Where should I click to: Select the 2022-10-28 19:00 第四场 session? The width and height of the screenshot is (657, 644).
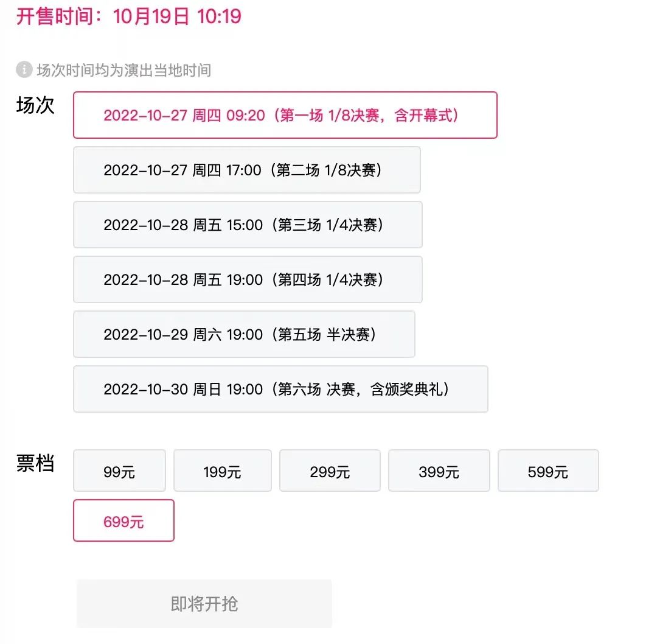(247, 279)
